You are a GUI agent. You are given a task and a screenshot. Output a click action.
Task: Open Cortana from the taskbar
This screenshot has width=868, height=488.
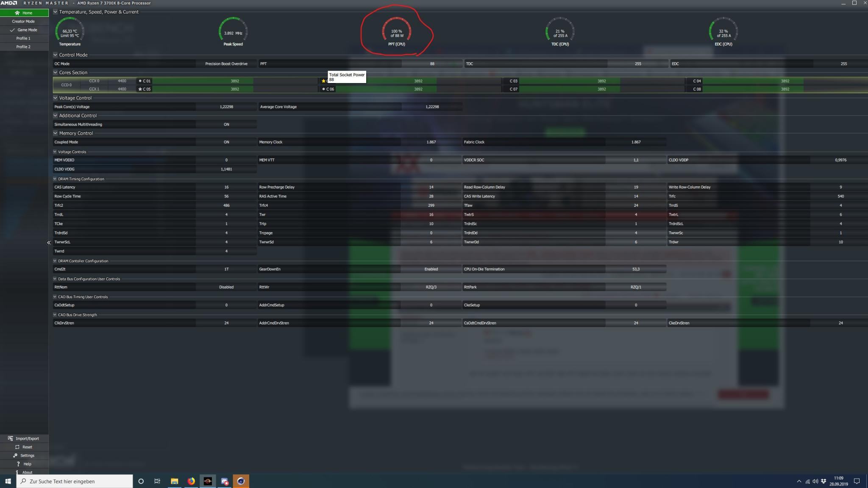coord(141,481)
